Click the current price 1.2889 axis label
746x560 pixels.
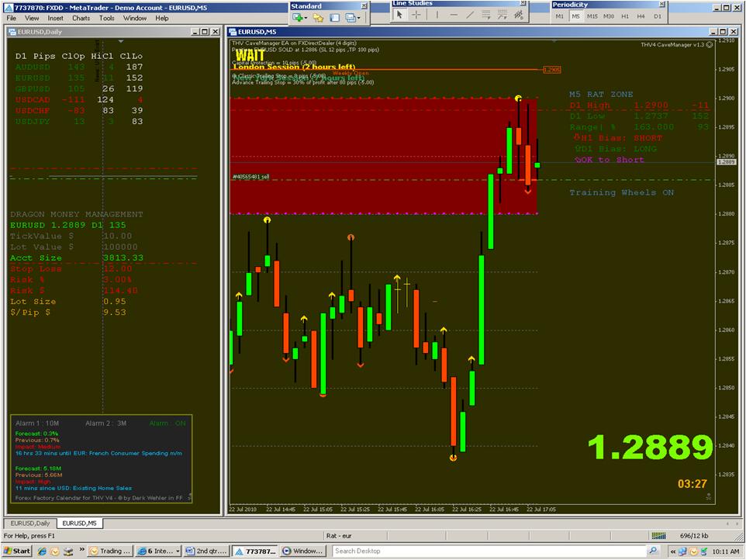click(x=727, y=162)
